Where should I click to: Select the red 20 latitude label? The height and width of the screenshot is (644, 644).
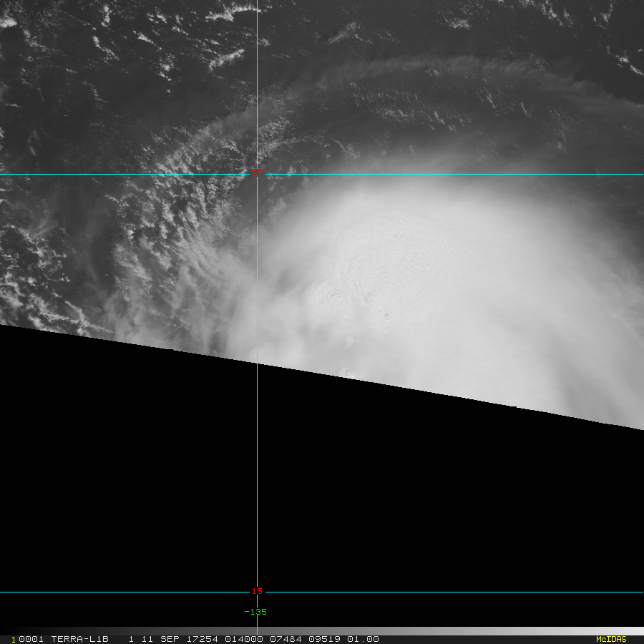257,174
